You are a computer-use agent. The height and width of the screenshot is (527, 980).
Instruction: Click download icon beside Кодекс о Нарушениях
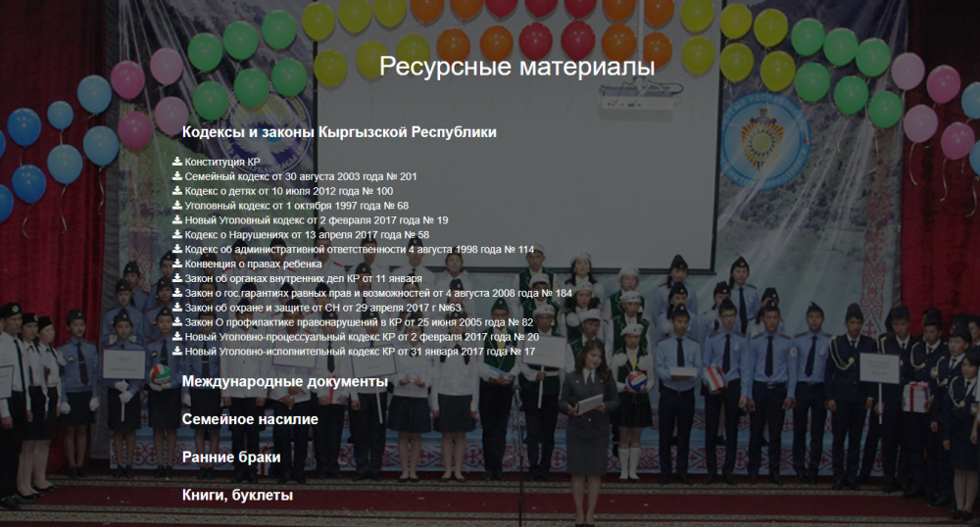coord(177,235)
